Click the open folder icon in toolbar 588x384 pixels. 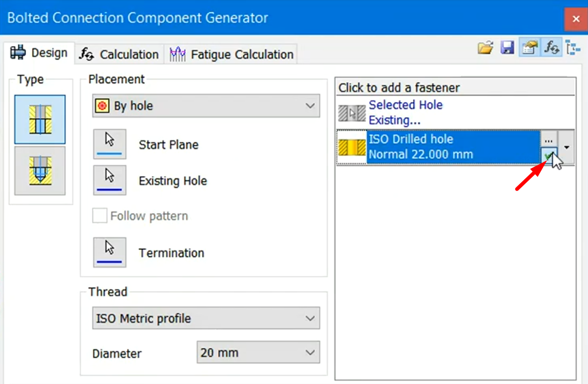click(x=486, y=48)
